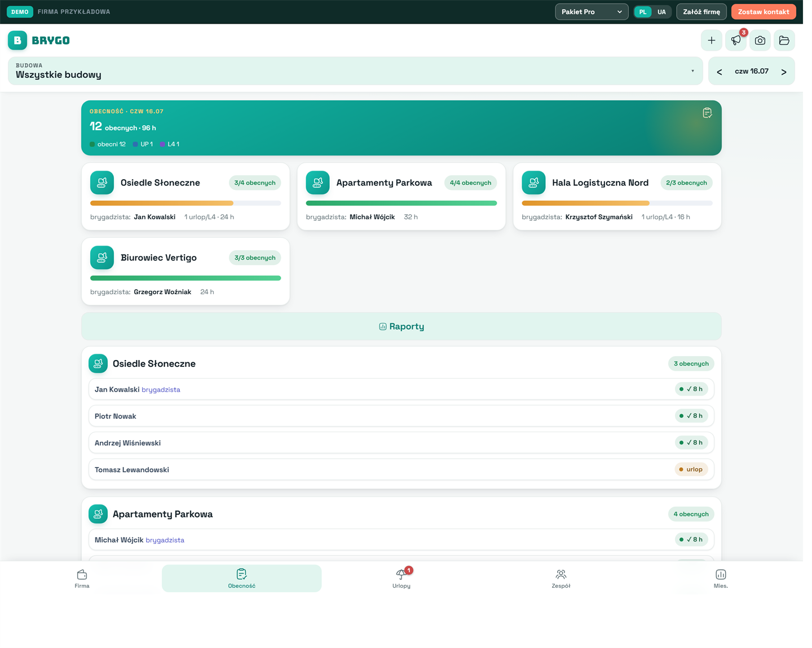
Task: Open the folder documents icon
Action: pos(784,41)
